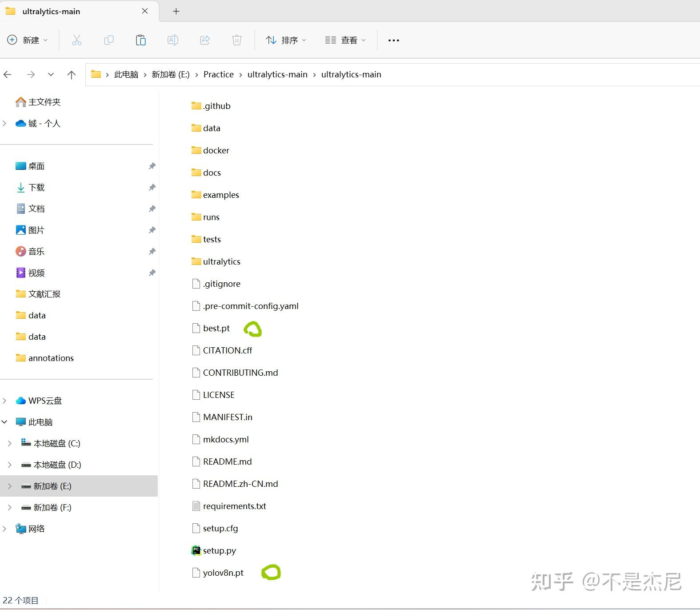Select the docker folder
Screen dimensions: 700x610
click(x=210, y=150)
